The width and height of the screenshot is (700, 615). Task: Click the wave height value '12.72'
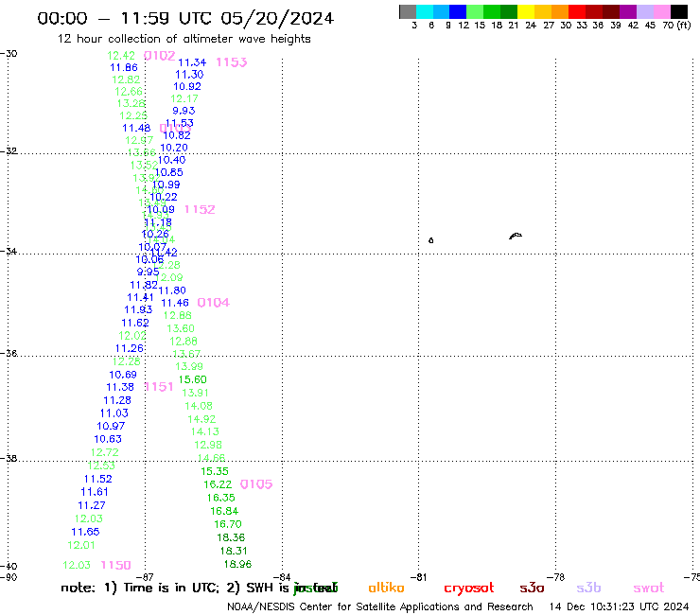(x=104, y=452)
